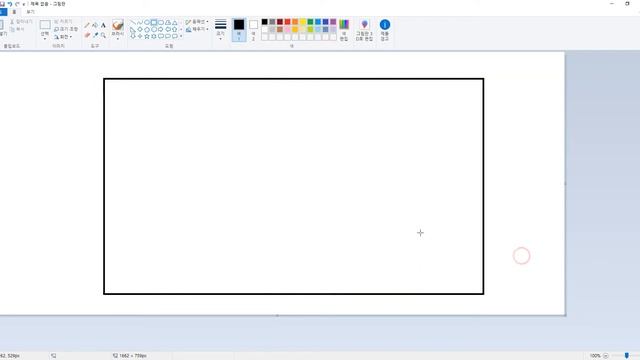This screenshot has width=640, height=360.
Task: Choose the Diamond shape
Action: (140, 29)
